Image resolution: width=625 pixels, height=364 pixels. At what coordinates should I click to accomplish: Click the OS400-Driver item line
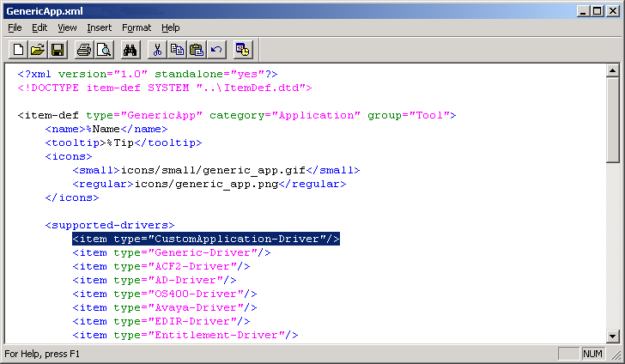click(165, 294)
